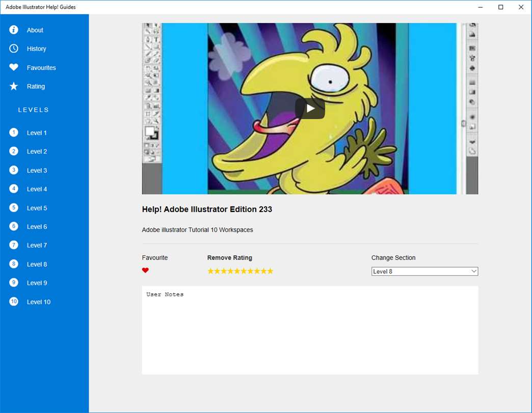The image size is (532, 413).
Task: Close the Adobe Illustrator Help! Guides window
Action: tap(521, 7)
